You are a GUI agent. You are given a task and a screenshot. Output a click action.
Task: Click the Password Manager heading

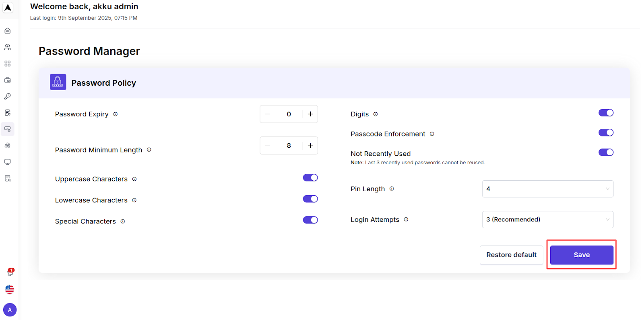pyautogui.click(x=89, y=51)
